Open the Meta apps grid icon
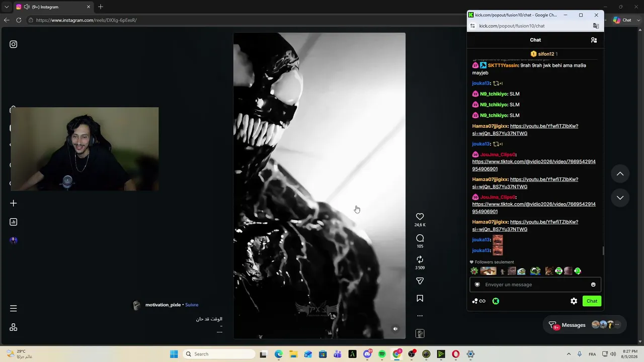Screen dimensions: 644x362 [x=14, y=327]
